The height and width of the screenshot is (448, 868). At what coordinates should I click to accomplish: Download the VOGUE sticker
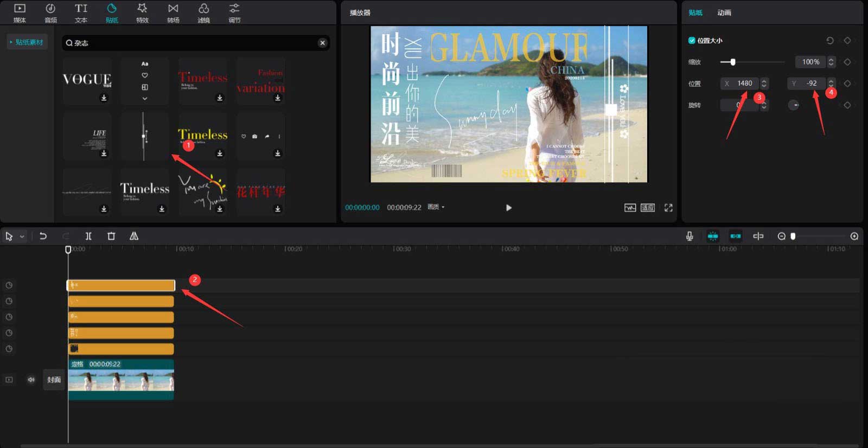tap(104, 98)
